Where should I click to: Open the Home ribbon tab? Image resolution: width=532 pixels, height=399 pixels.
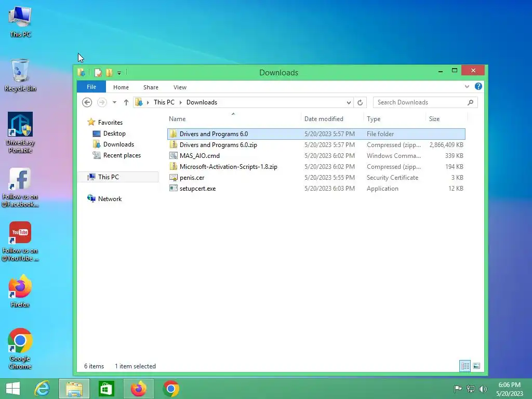click(x=121, y=87)
